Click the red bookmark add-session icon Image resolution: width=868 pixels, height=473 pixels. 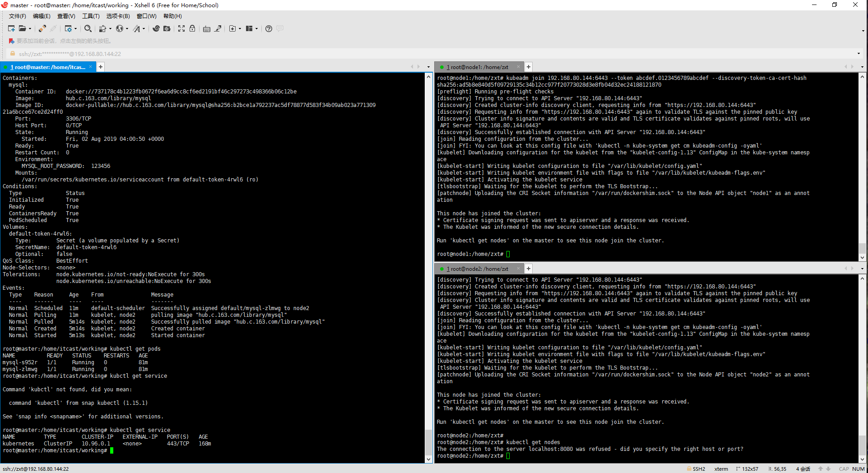click(x=12, y=41)
